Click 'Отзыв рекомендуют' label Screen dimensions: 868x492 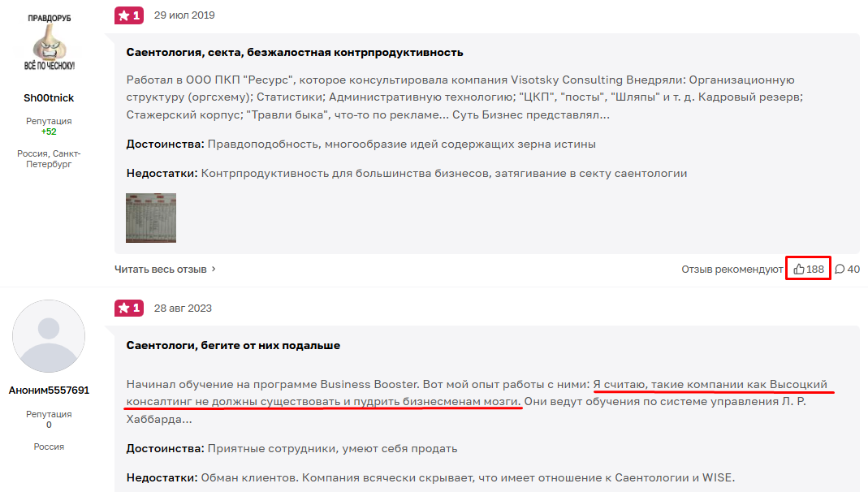pyautogui.click(x=732, y=269)
